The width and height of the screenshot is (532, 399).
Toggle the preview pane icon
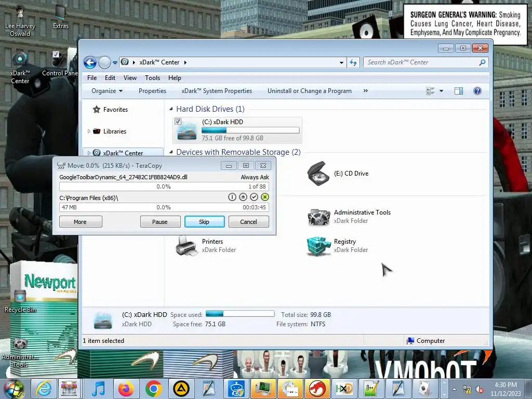coord(459,91)
